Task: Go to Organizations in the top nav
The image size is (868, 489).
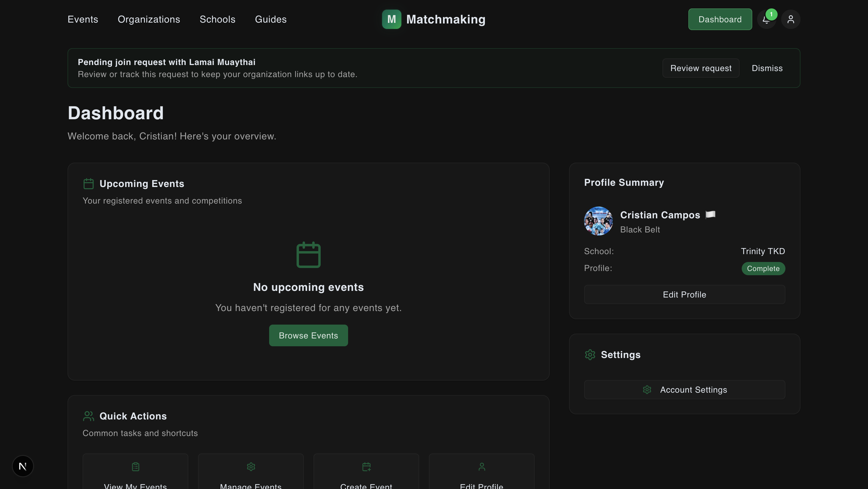Action: coord(149,20)
